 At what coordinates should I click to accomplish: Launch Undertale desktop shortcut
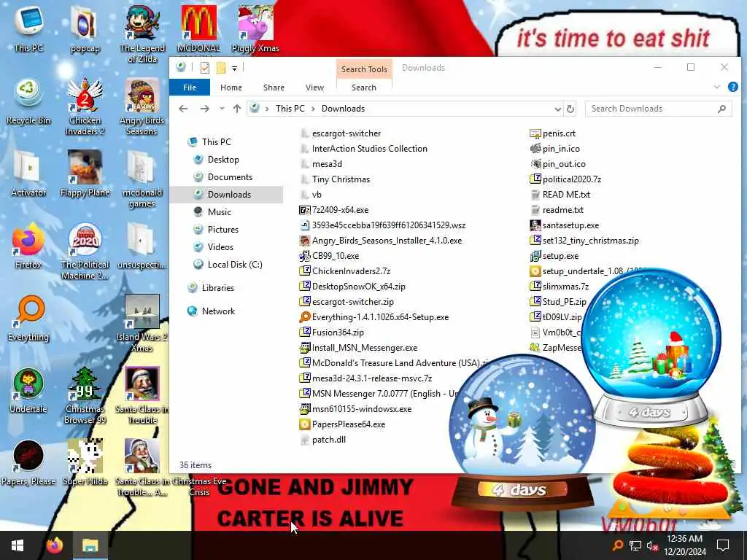click(28, 391)
